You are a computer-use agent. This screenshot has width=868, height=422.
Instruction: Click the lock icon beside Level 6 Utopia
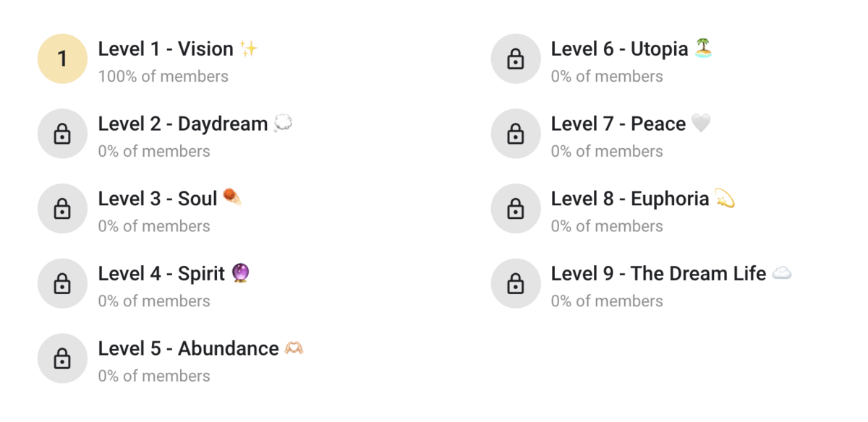516,59
